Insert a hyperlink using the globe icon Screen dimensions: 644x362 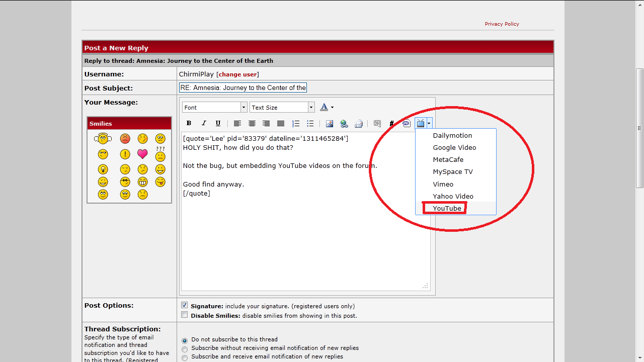pyautogui.click(x=344, y=123)
